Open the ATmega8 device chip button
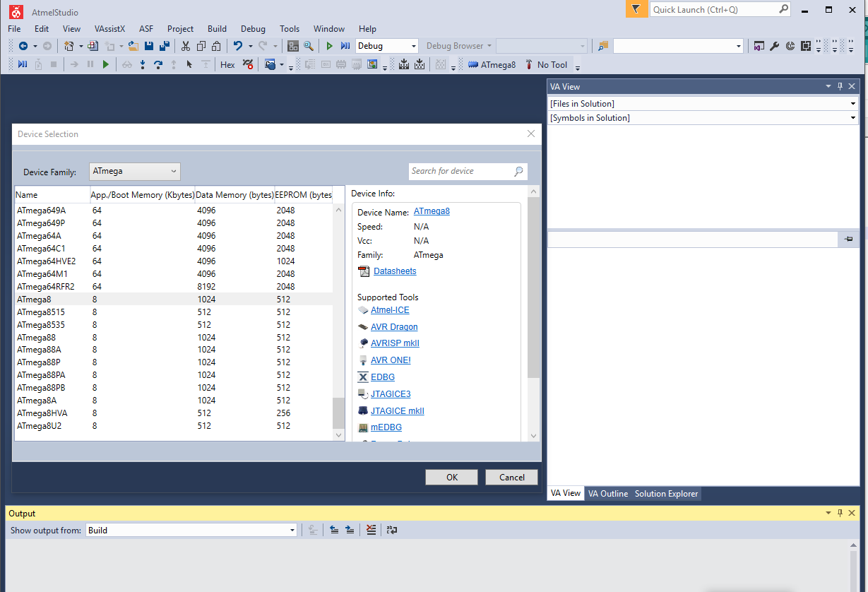This screenshot has width=868, height=592. coord(492,64)
